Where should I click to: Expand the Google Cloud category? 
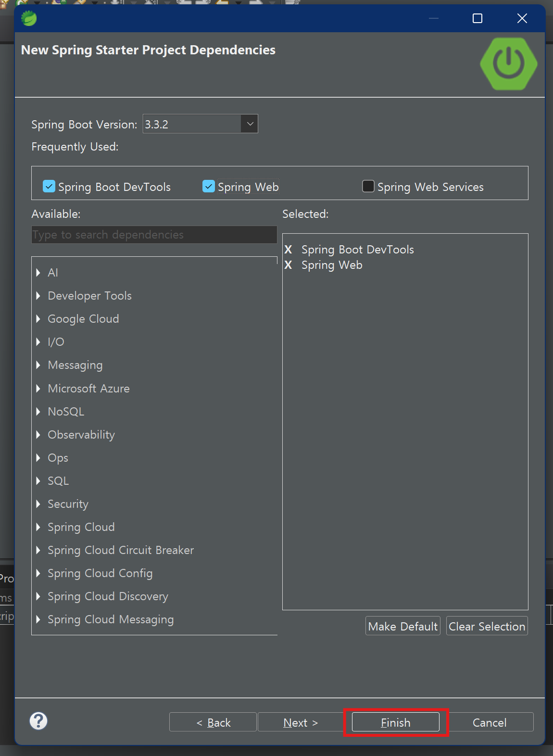tap(38, 319)
